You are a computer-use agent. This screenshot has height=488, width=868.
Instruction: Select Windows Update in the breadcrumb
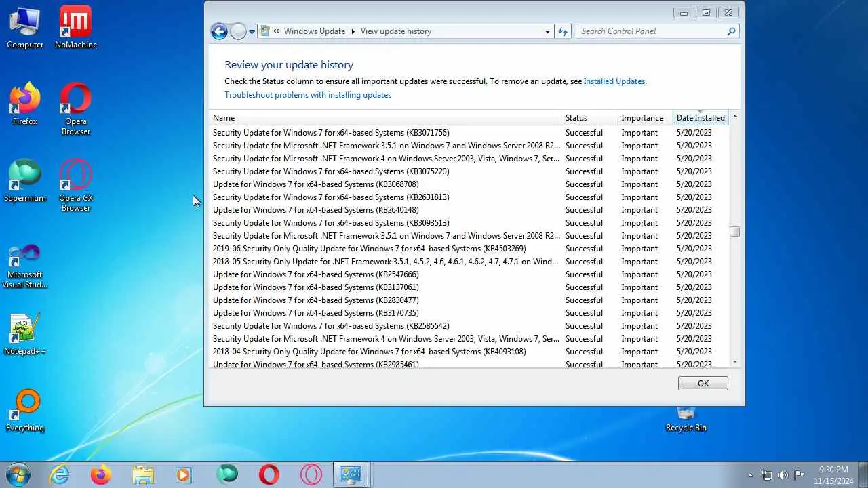click(314, 31)
